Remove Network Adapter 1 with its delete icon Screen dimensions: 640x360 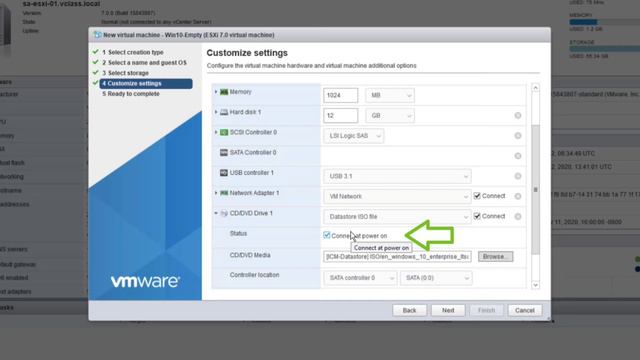[x=518, y=196]
